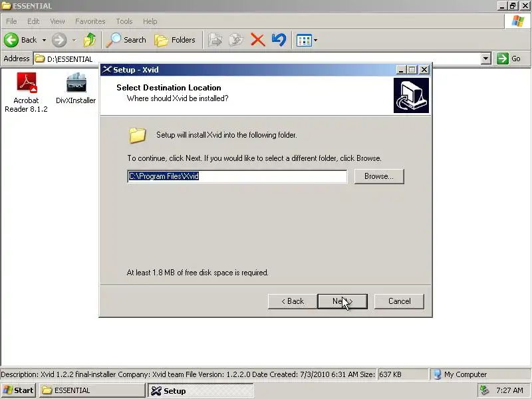532x399 pixels.
Task: Click the Move To toolbar icon
Action: pyautogui.click(x=215, y=40)
